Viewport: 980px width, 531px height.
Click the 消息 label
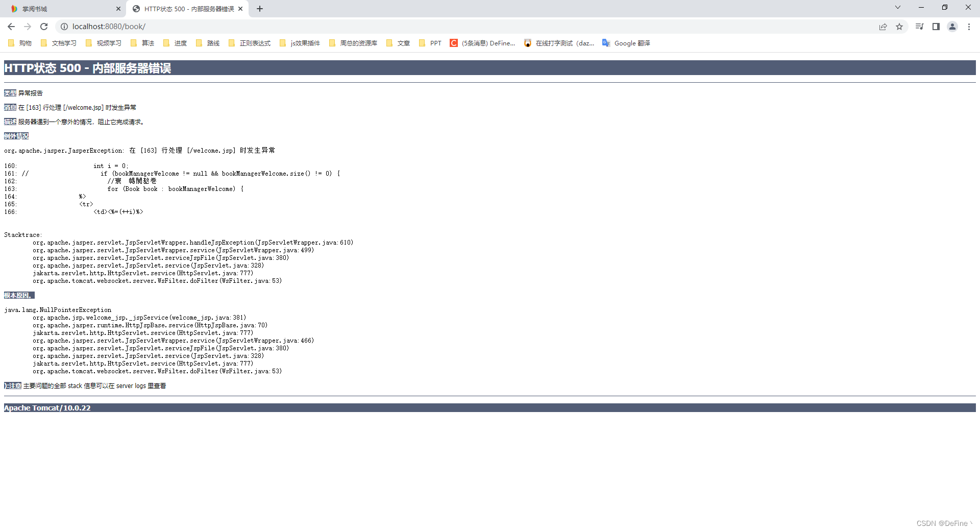pyautogui.click(x=10, y=107)
